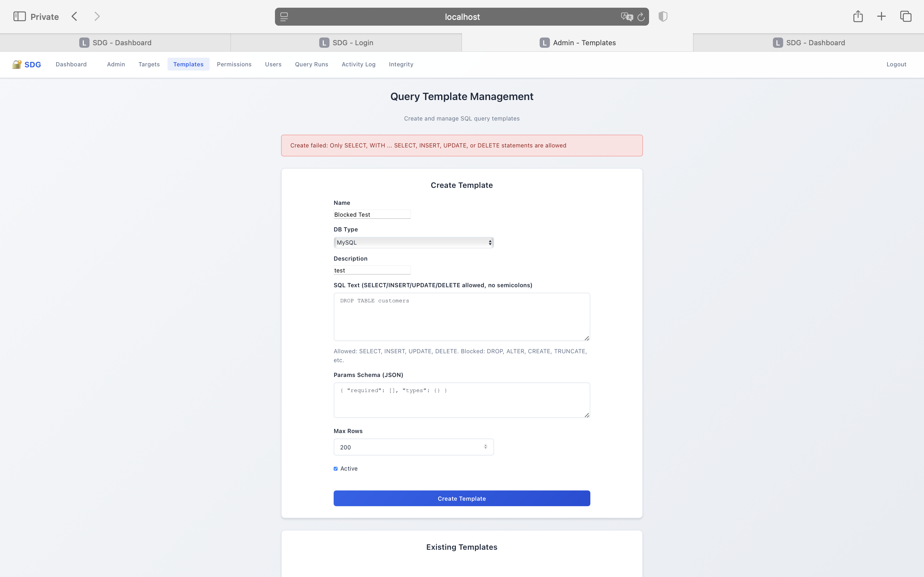
Task: Reload the page with refresh icon
Action: click(x=641, y=17)
